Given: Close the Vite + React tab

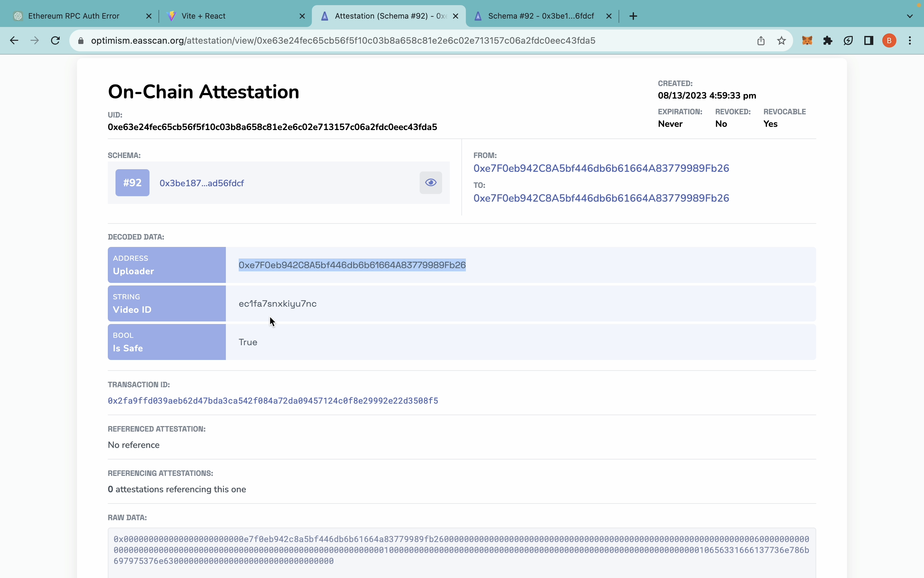Looking at the screenshot, I should [302, 16].
